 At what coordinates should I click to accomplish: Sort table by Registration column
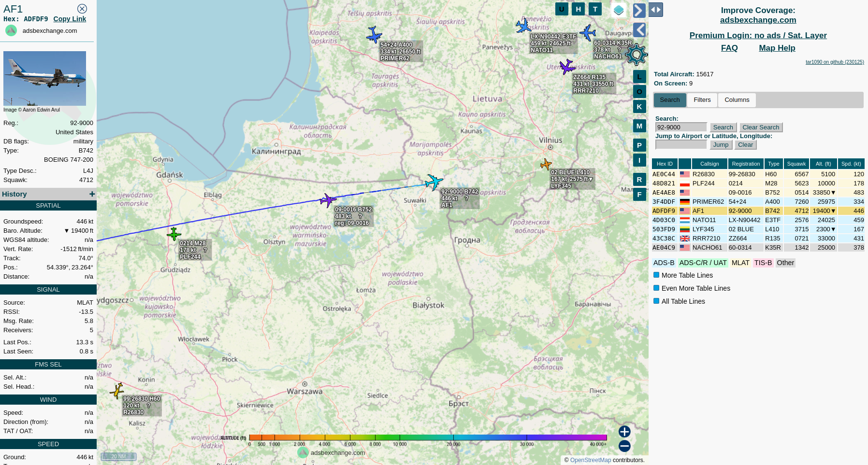tap(746, 164)
